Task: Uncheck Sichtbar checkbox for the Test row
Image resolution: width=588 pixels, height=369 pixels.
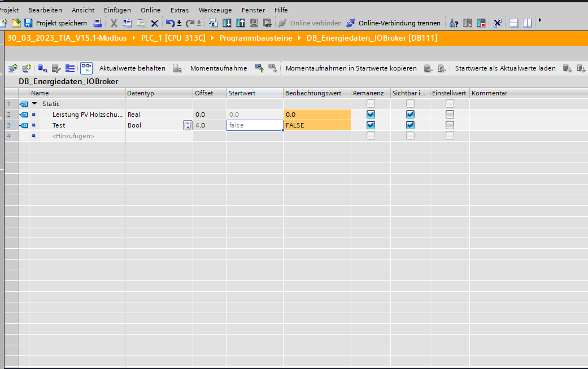Action: 410,125
